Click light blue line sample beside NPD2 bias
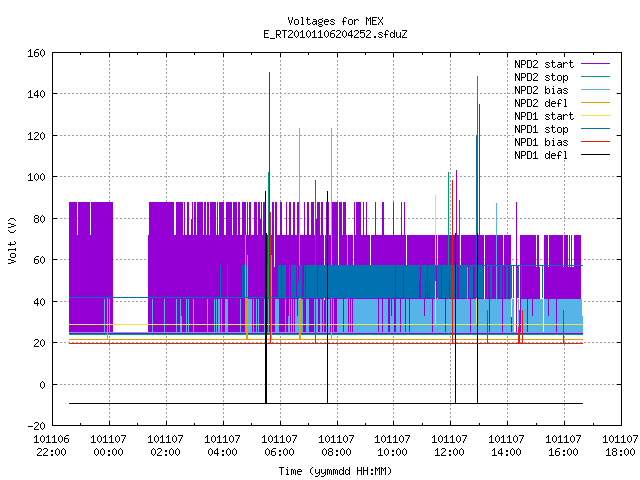The image size is (640, 480). pos(596,89)
